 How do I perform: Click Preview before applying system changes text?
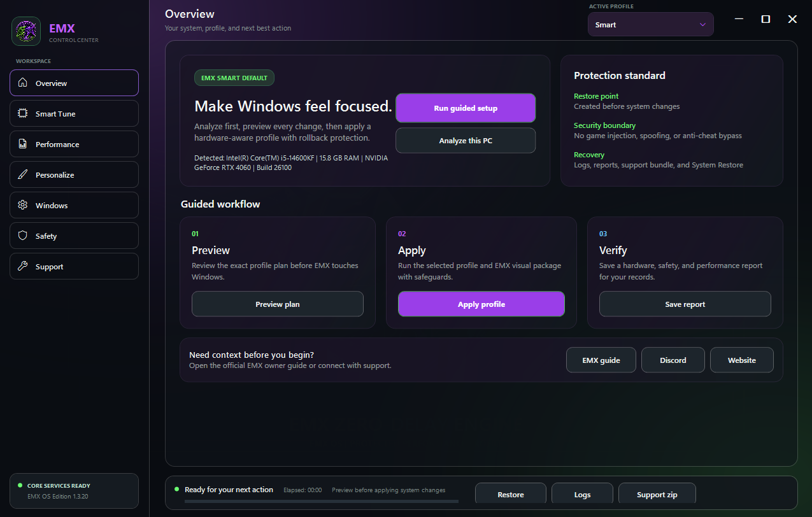click(x=388, y=490)
